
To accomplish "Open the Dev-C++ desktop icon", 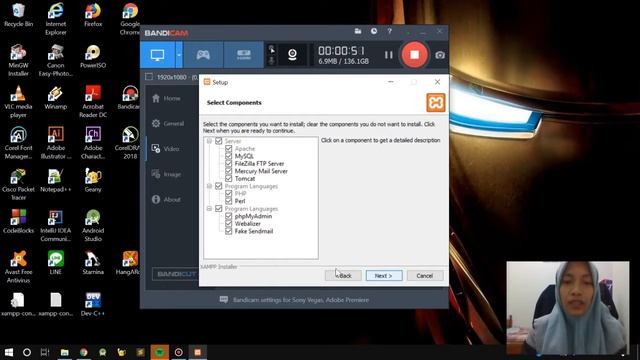I will 93,304.
